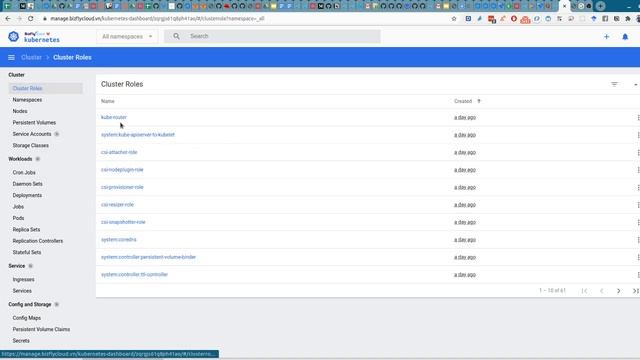The width and height of the screenshot is (640, 360).
Task: Open actions menu for csi-attacher-role row
Action: point(638,152)
